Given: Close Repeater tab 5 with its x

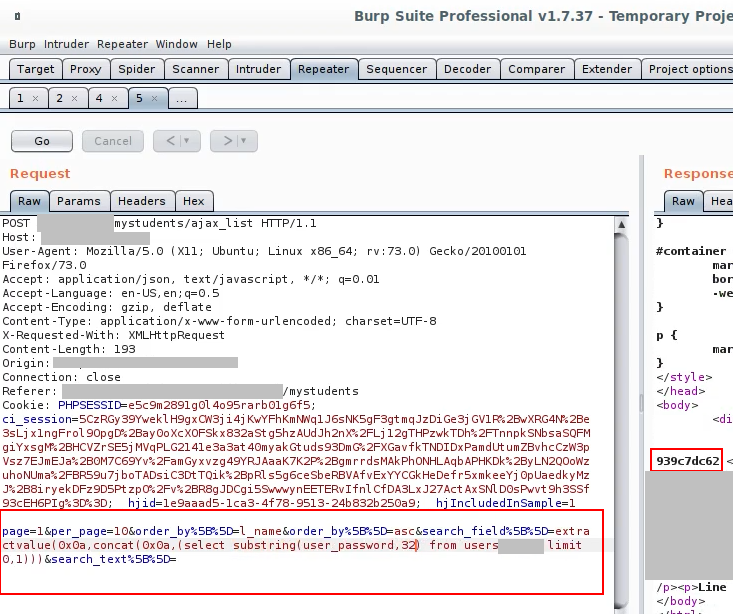Looking at the screenshot, I should click(154, 99).
